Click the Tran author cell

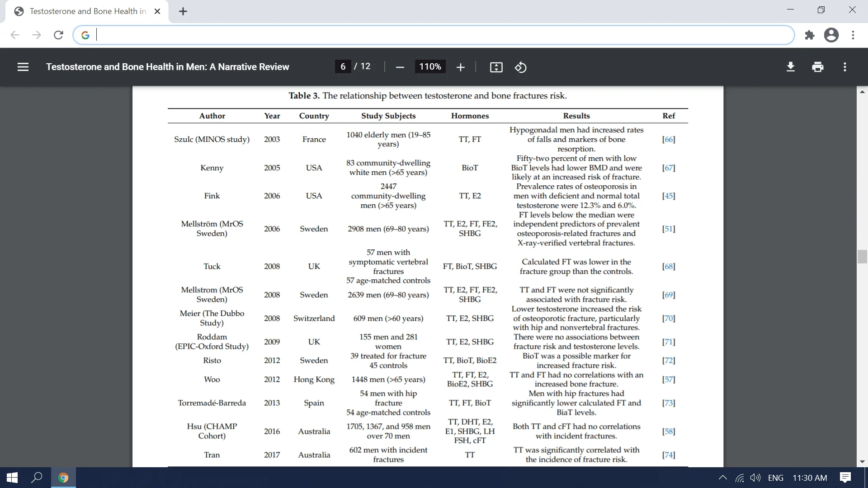(212, 455)
